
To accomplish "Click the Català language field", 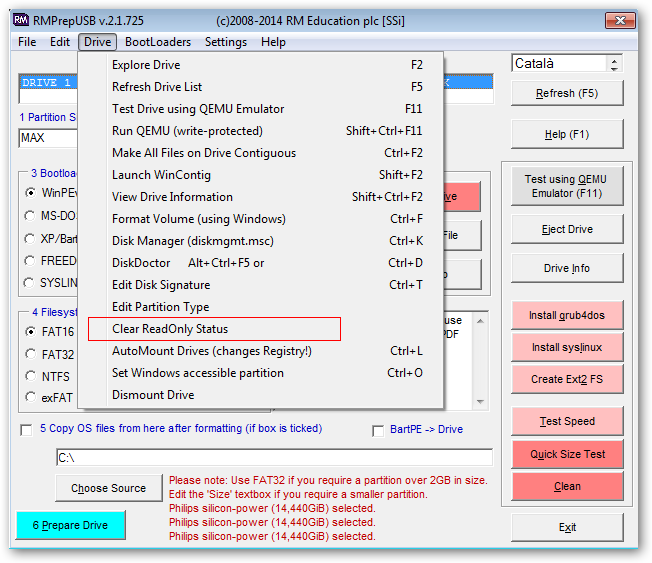I will (559, 64).
